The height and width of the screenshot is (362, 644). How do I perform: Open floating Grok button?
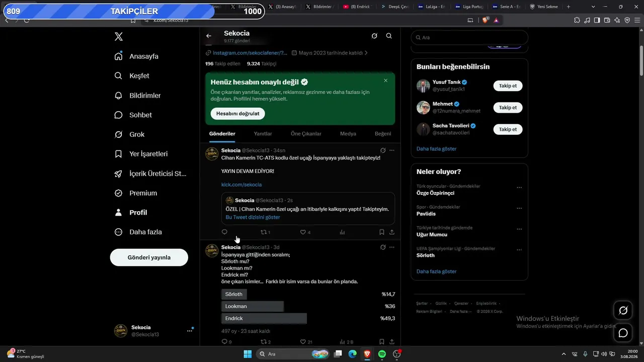pos(623,311)
